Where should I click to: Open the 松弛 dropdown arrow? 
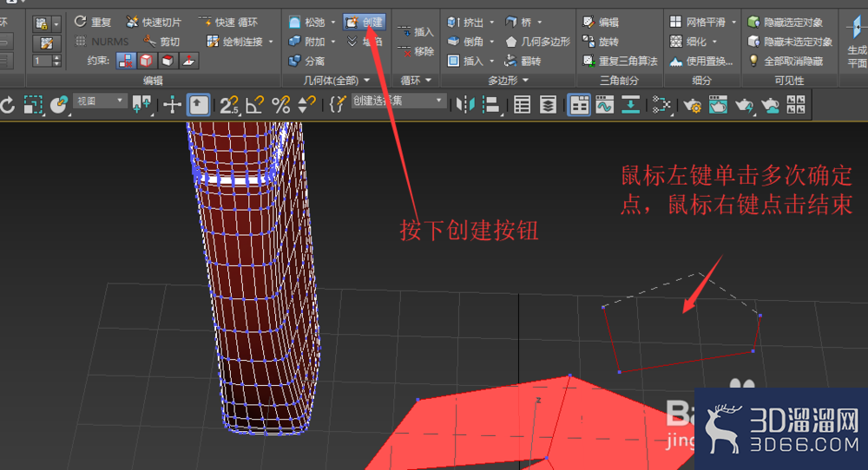tap(333, 23)
